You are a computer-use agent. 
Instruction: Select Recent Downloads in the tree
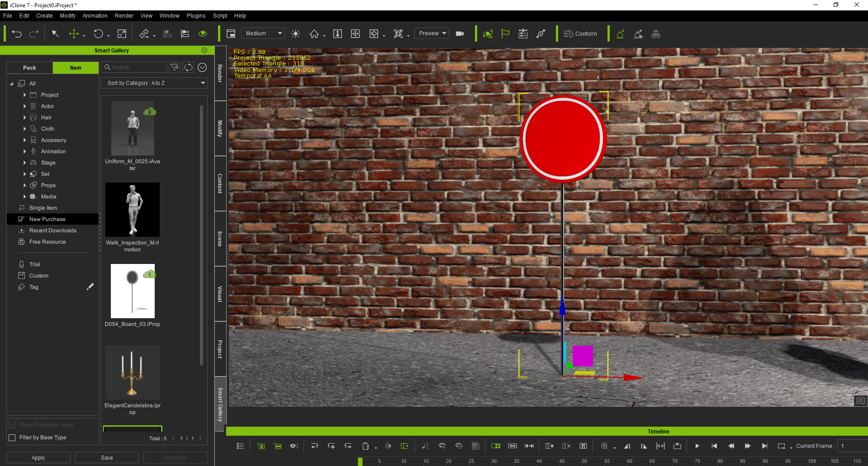[x=52, y=231]
